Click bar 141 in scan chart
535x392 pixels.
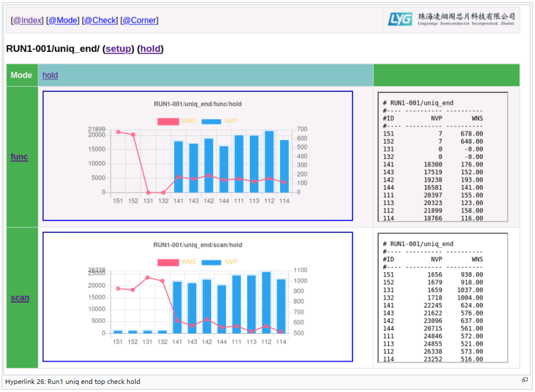177,307
